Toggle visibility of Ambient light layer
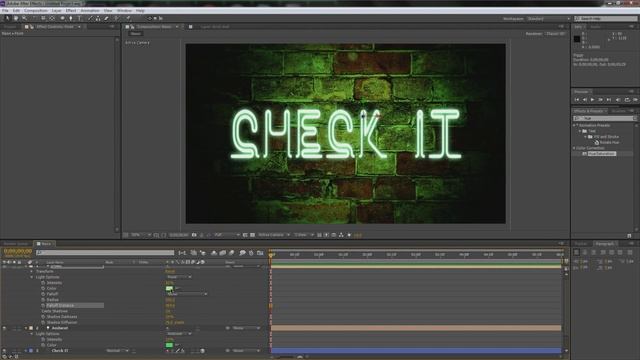This screenshot has height=360, width=640. point(4,328)
